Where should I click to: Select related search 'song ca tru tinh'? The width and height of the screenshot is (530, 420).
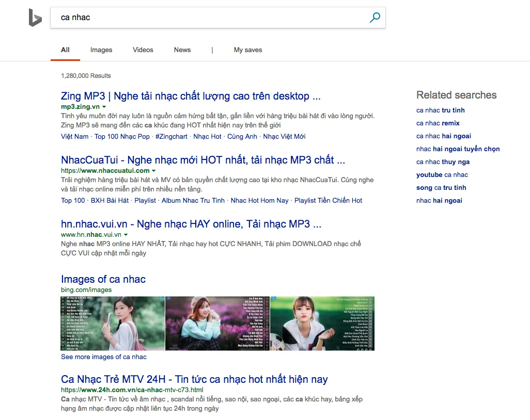click(x=441, y=188)
